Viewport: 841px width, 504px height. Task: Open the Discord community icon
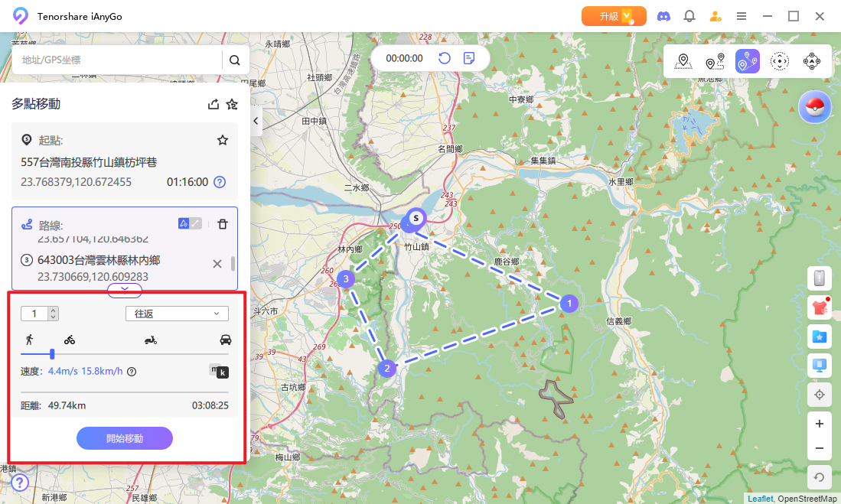click(663, 17)
